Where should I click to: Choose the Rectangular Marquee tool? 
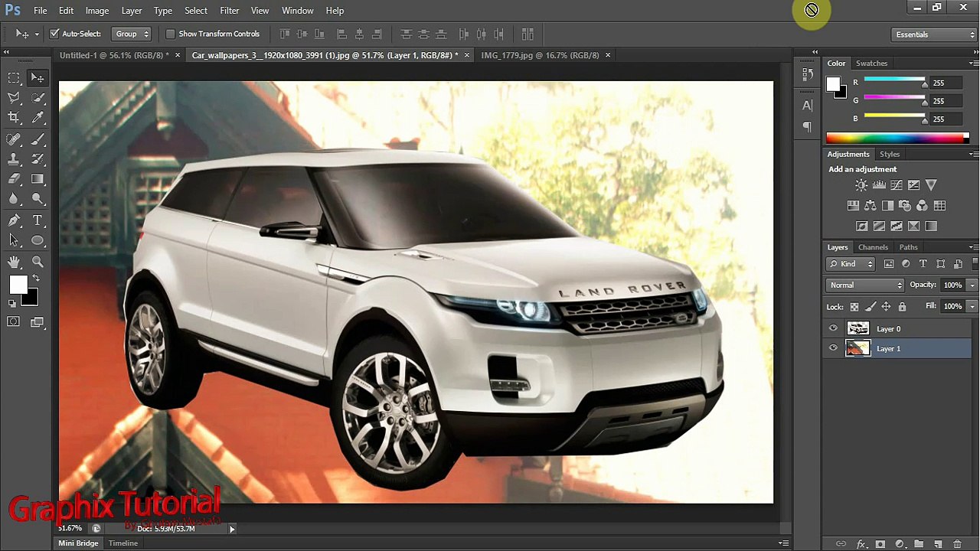(x=14, y=77)
